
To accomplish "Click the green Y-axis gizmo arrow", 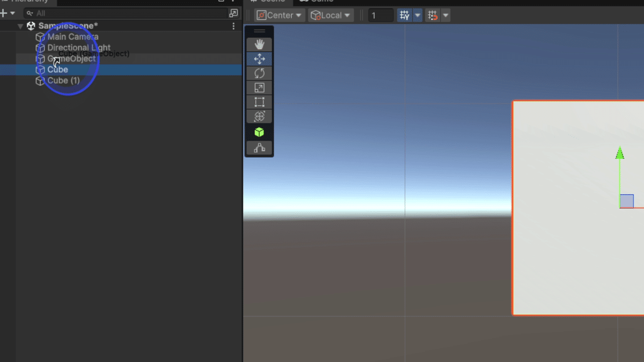I will (620, 153).
